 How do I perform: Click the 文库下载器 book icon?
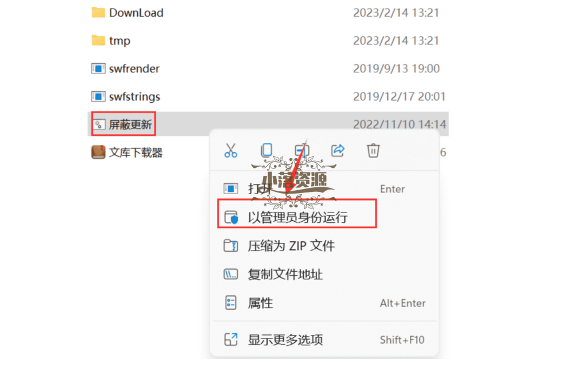point(98,152)
